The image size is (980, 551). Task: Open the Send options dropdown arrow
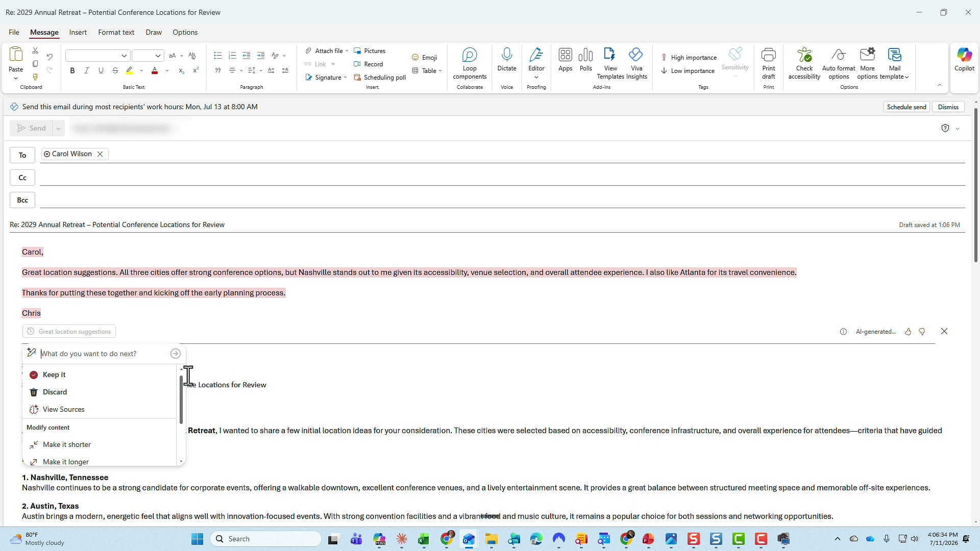pyautogui.click(x=58, y=129)
